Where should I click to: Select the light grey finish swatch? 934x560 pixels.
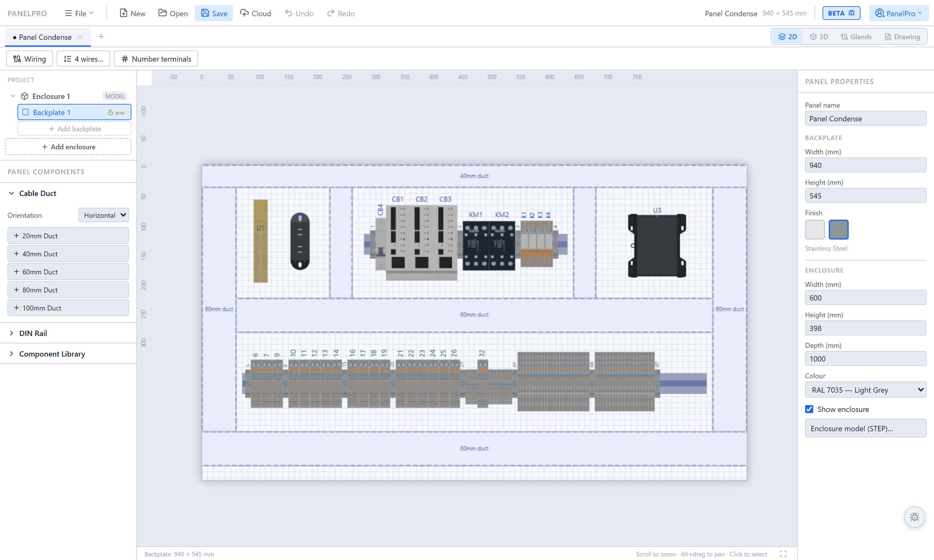(x=815, y=229)
